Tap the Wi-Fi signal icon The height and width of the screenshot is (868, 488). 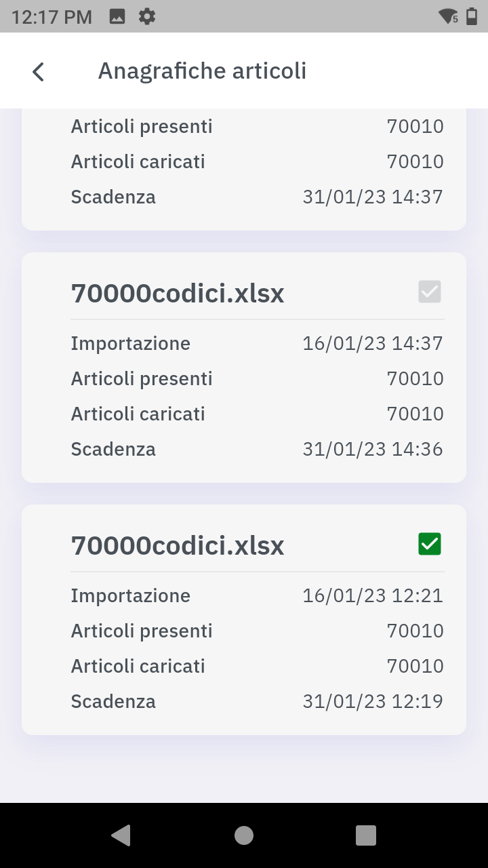click(448, 17)
